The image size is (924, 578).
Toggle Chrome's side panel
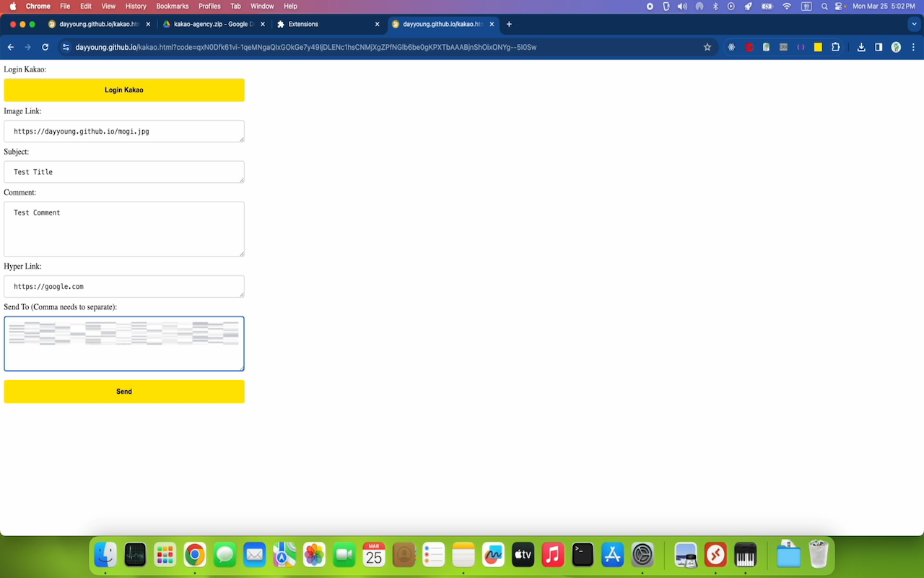[x=879, y=47]
